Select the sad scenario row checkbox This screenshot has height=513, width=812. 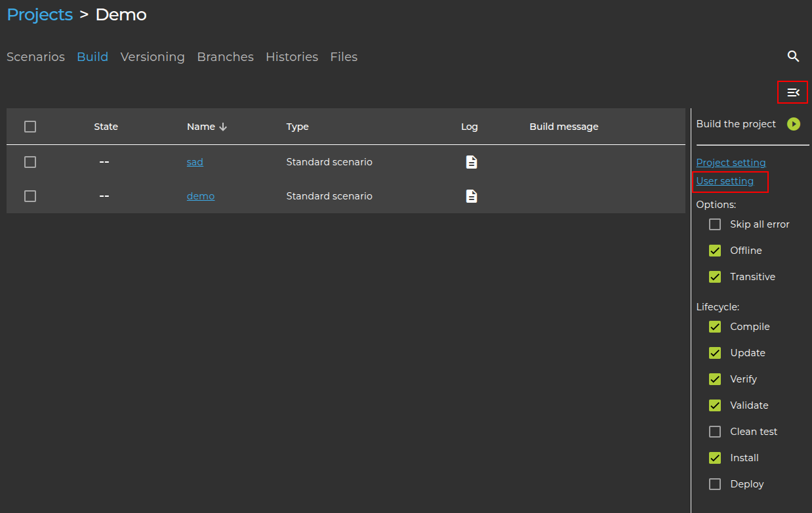point(30,162)
